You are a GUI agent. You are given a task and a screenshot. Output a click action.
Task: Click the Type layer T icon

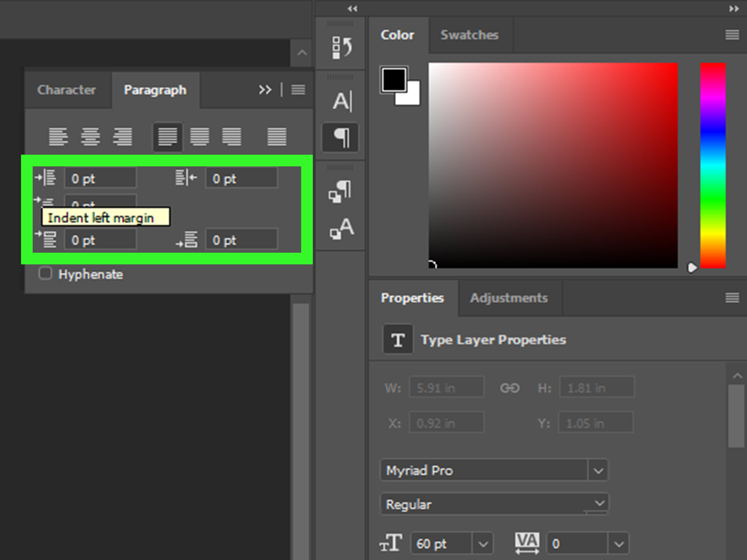point(398,339)
